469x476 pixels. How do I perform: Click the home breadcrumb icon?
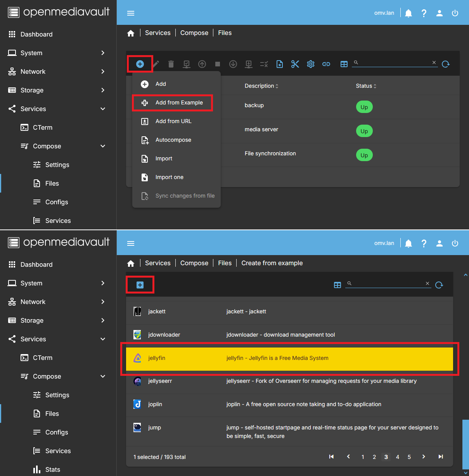click(131, 33)
